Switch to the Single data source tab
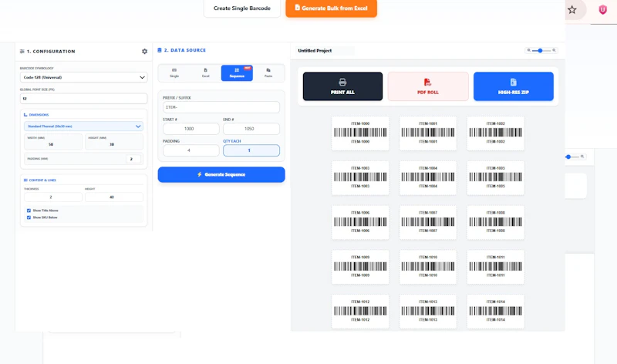The image size is (617, 364). click(174, 72)
